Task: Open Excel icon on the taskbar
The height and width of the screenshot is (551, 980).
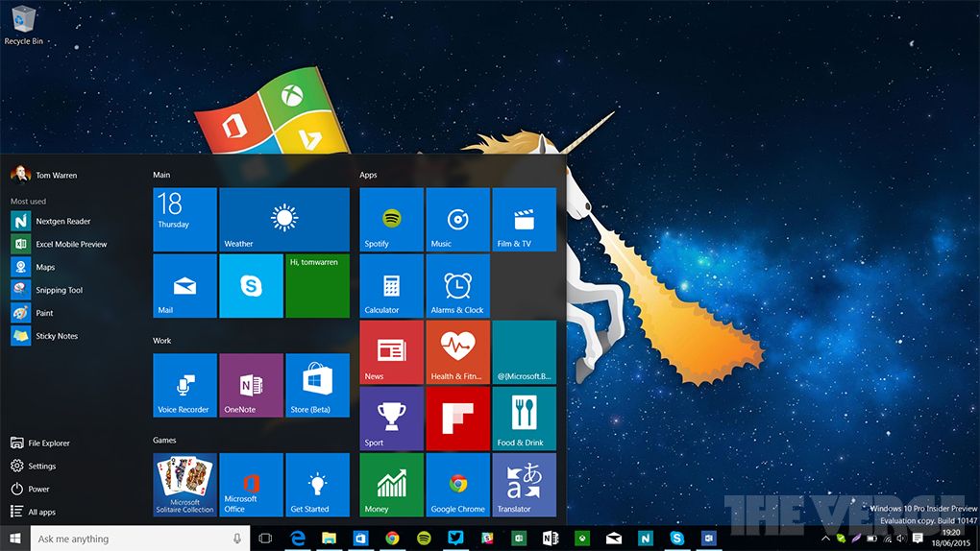Action: click(519, 539)
